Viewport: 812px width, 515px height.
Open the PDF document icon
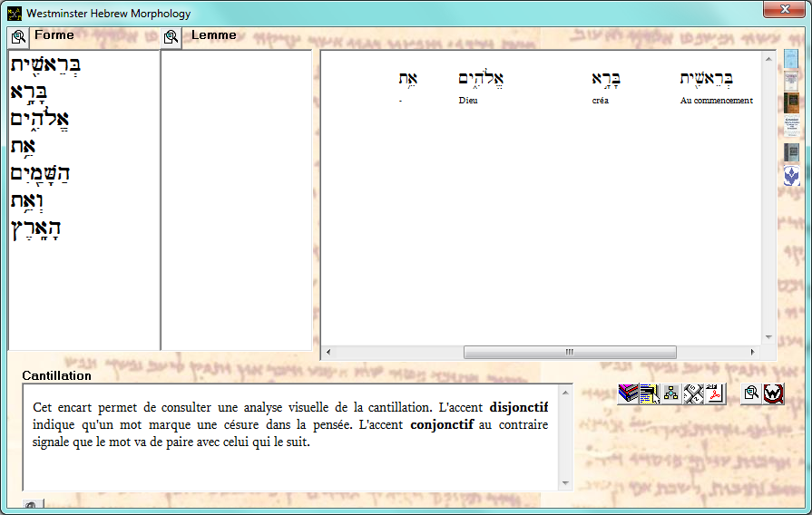715,394
